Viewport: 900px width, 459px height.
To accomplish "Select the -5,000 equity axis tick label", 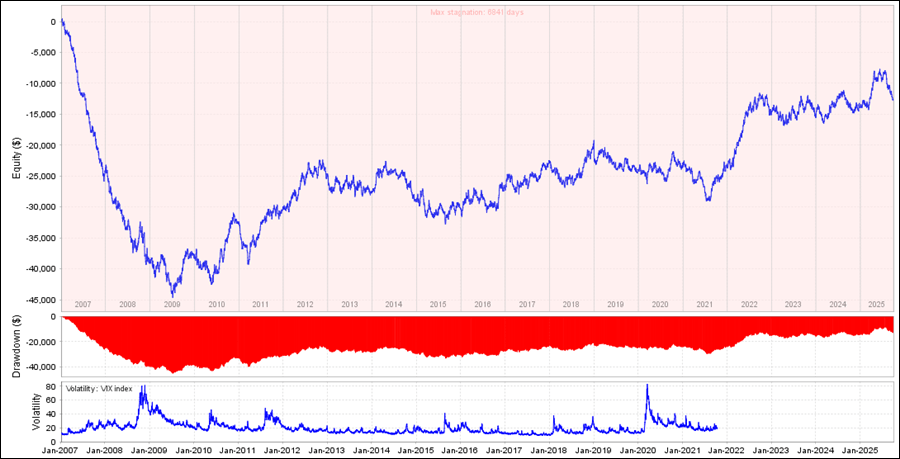I will click(x=40, y=52).
